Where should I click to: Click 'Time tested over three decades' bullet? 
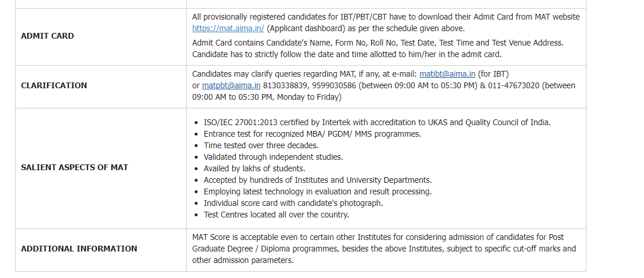tap(261, 145)
